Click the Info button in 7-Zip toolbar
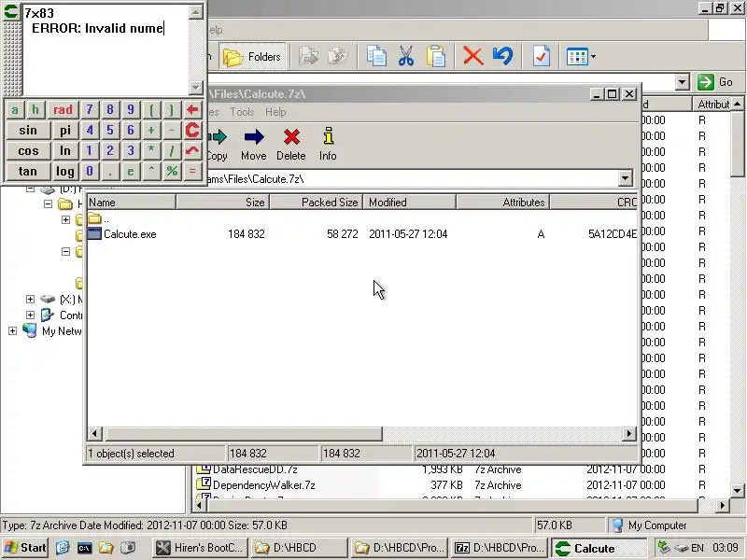 (328, 145)
